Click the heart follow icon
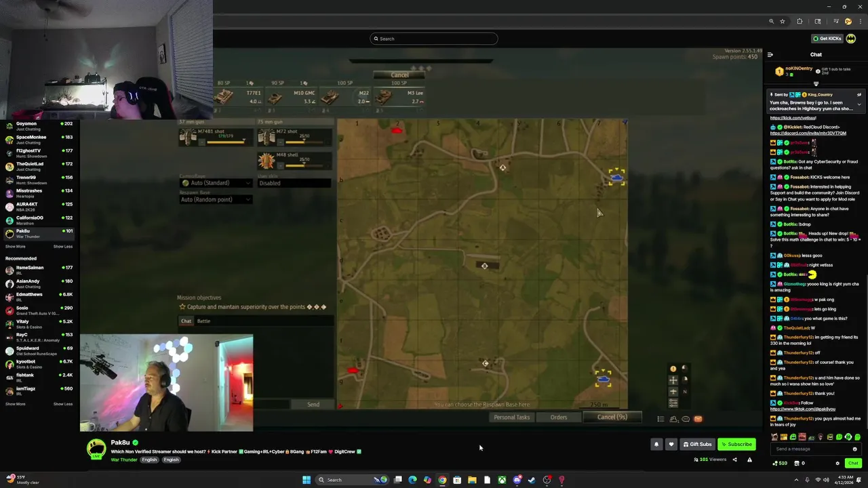This screenshot has height=488, width=868. (x=671, y=445)
